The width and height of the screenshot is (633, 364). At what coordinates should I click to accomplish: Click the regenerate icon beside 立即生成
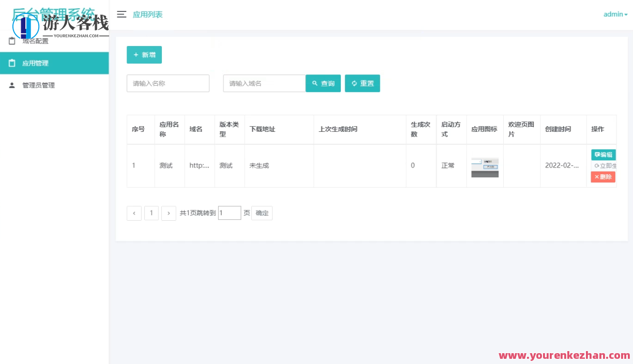tap(596, 165)
